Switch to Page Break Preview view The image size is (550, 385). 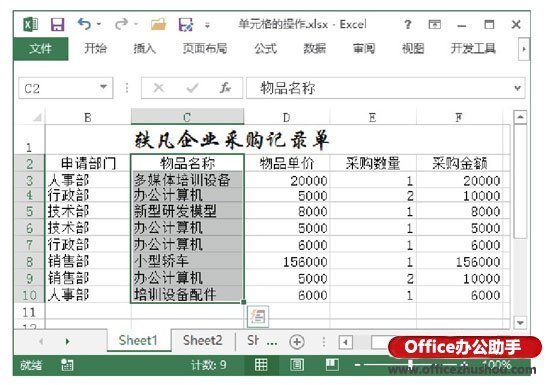coord(332,365)
